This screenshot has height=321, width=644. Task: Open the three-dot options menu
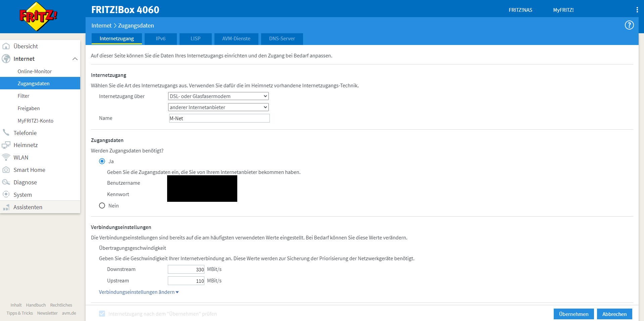637,10
